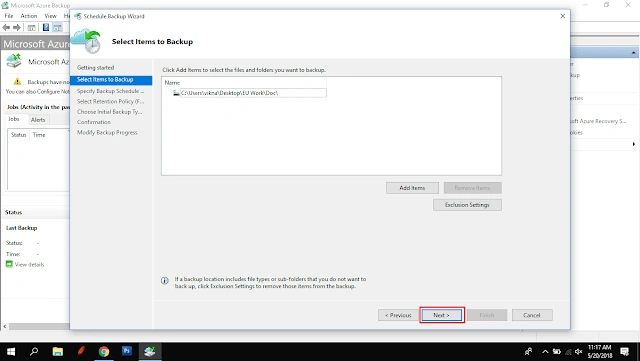
Task: Open the Windows Start menu
Action: [x=11, y=352]
